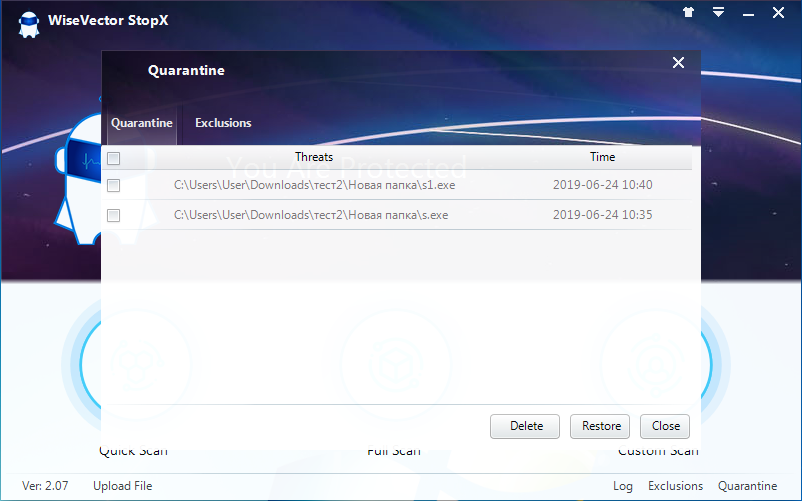Open Exclusions link in footer
The image size is (802, 501).
[x=675, y=486]
